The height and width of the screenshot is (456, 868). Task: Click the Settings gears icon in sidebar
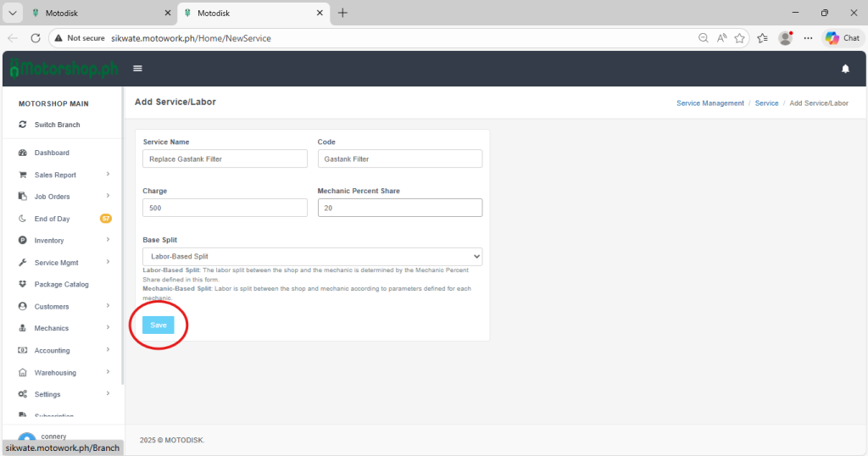pos(23,394)
